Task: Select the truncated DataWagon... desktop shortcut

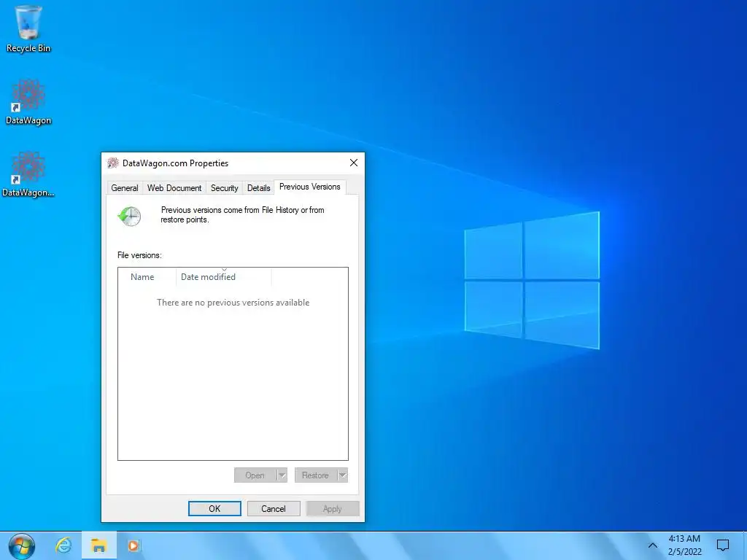Action: pyautogui.click(x=28, y=174)
